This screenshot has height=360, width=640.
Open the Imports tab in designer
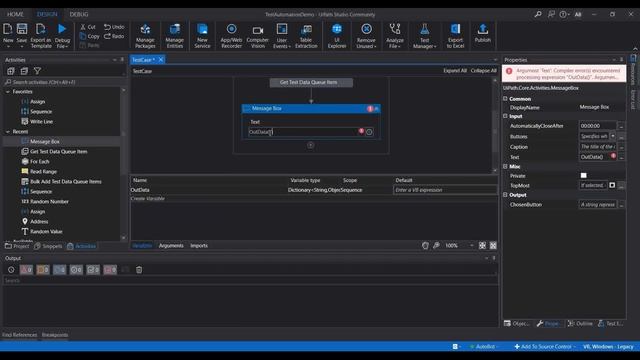(199, 246)
